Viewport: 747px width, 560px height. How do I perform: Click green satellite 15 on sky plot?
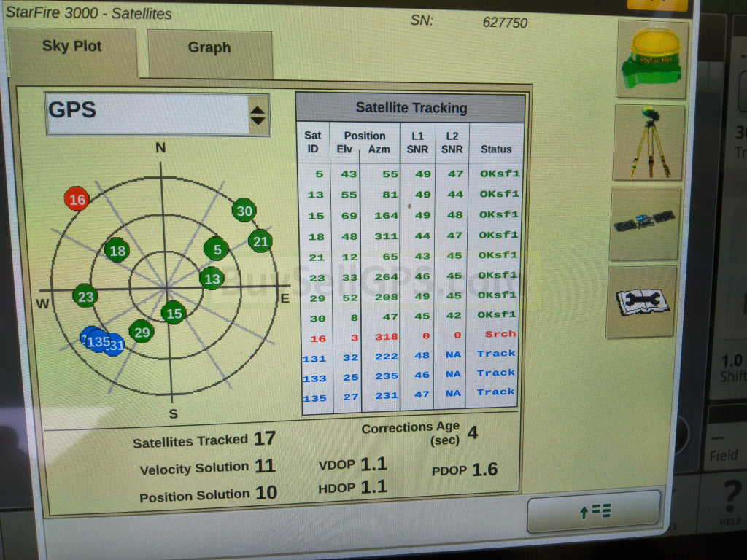click(174, 313)
